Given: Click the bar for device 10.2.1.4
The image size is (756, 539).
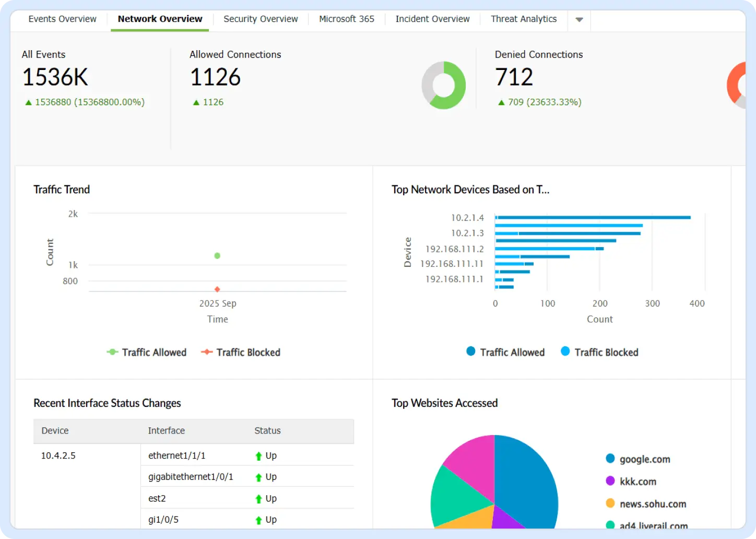Looking at the screenshot, I should pyautogui.click(x=593, y=218).
